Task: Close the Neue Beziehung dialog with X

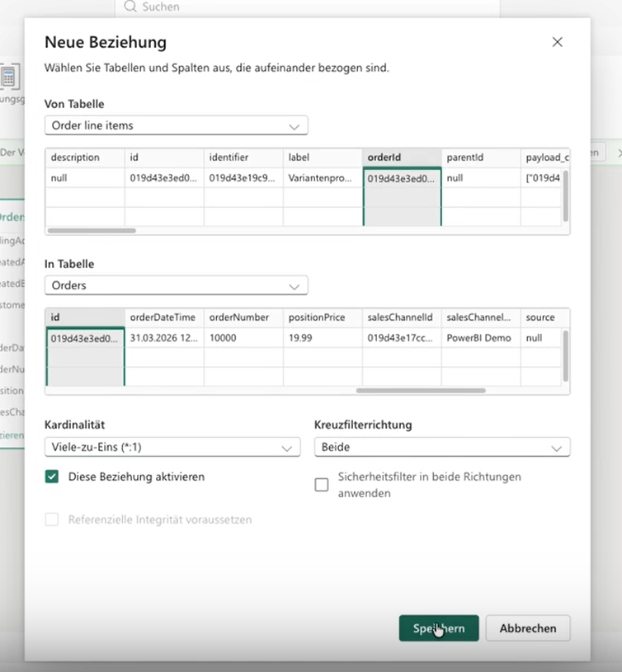Action: coord(557,42)
